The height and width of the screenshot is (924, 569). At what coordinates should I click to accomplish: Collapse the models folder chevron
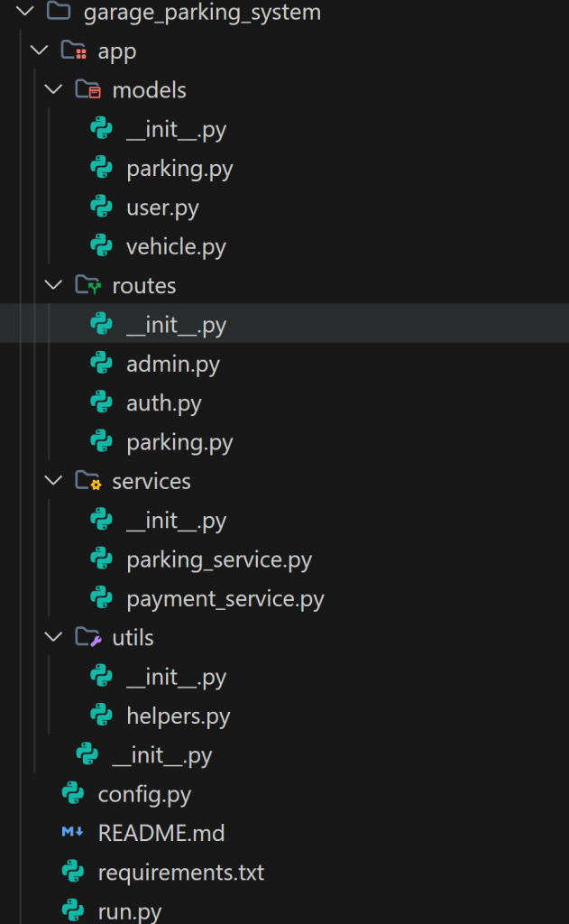[x=53, y=90]
